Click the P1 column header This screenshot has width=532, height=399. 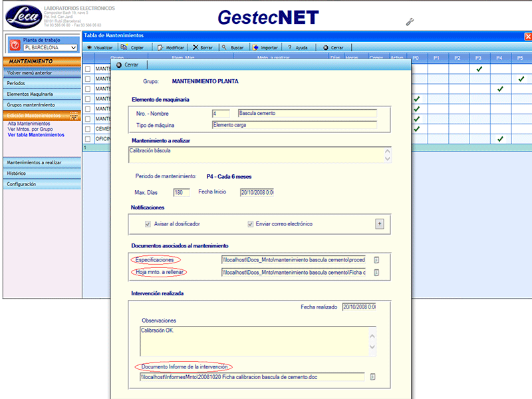437,58
